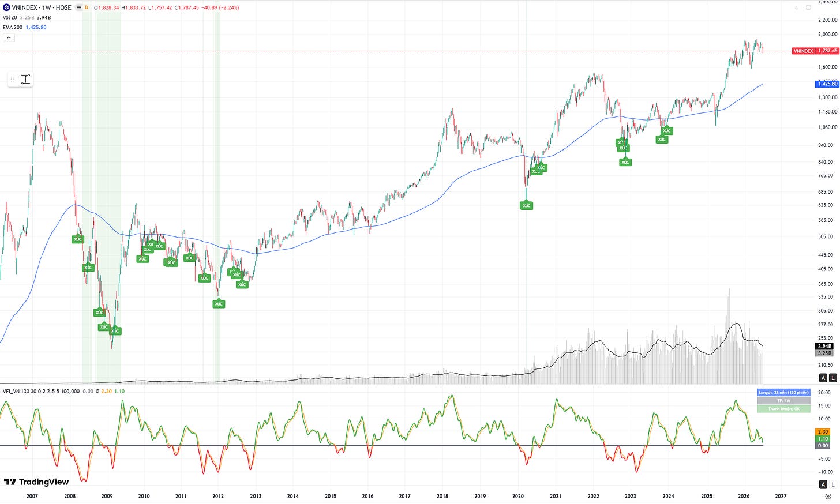Click the EMA 200 legend value 1,425.80
This screenshot has height=504, width=840.
point(36,27)
